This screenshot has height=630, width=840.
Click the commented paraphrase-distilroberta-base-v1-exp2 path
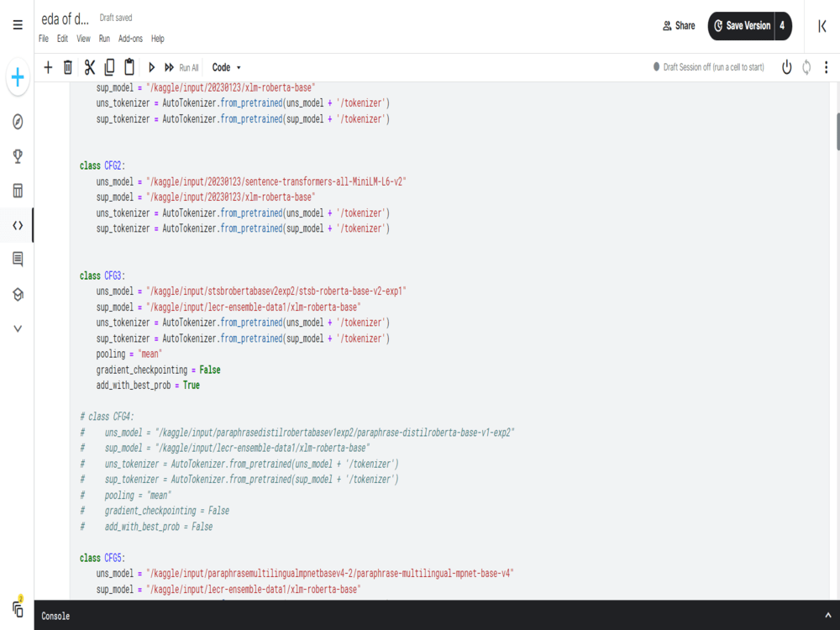335,433
